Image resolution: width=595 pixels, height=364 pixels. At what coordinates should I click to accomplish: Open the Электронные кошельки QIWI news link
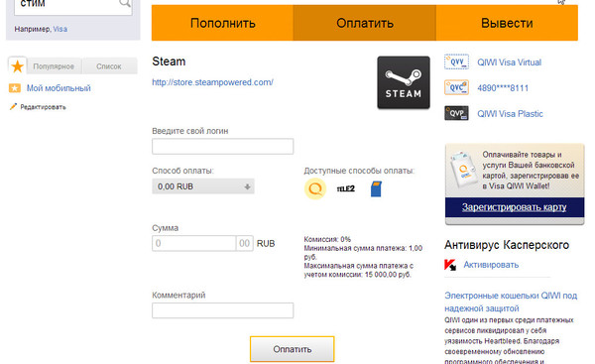511,302
